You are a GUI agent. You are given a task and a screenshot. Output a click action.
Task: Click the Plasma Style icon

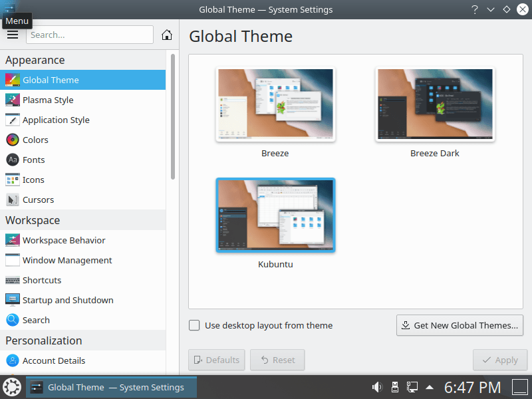coord(13,100)
